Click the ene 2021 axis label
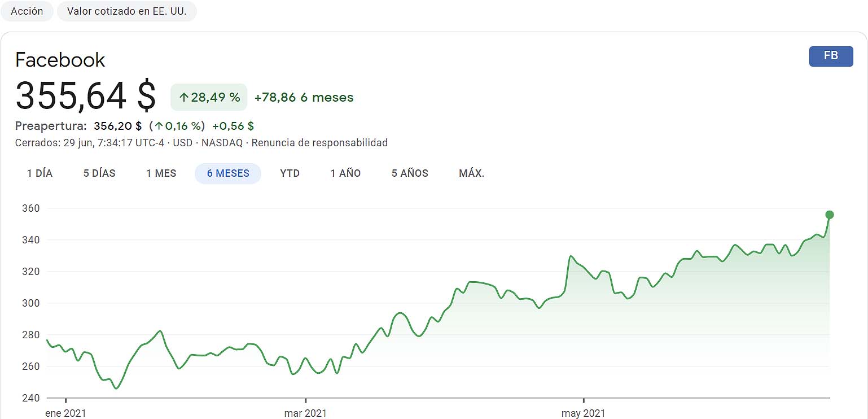 [x=65, y=413]
